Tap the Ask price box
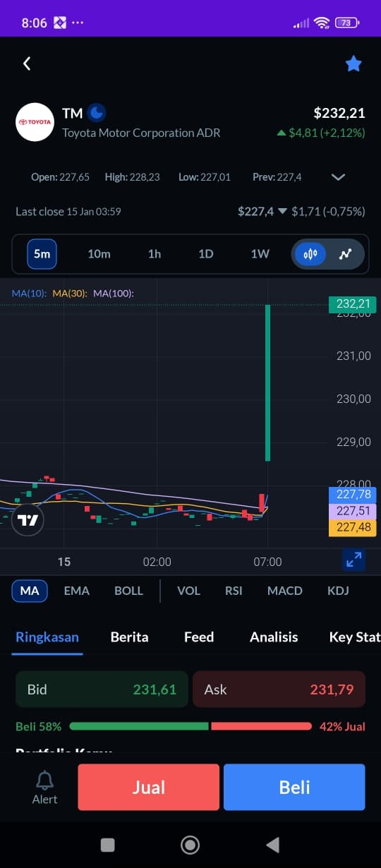The width and height of the screenshot is (381, 868). 279,689
